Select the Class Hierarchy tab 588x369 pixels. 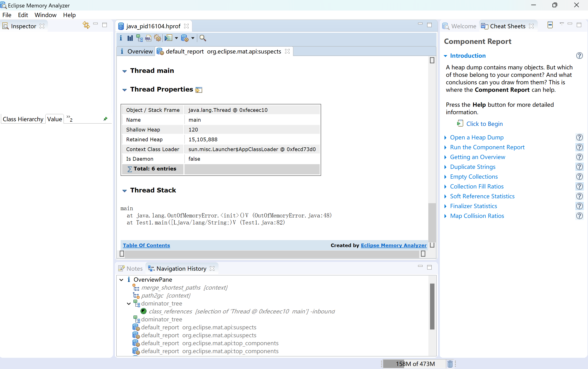23,119
